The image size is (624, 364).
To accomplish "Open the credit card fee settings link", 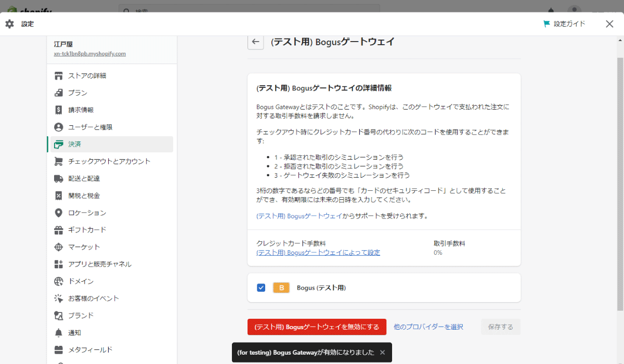I will click(x=318, y=253).
